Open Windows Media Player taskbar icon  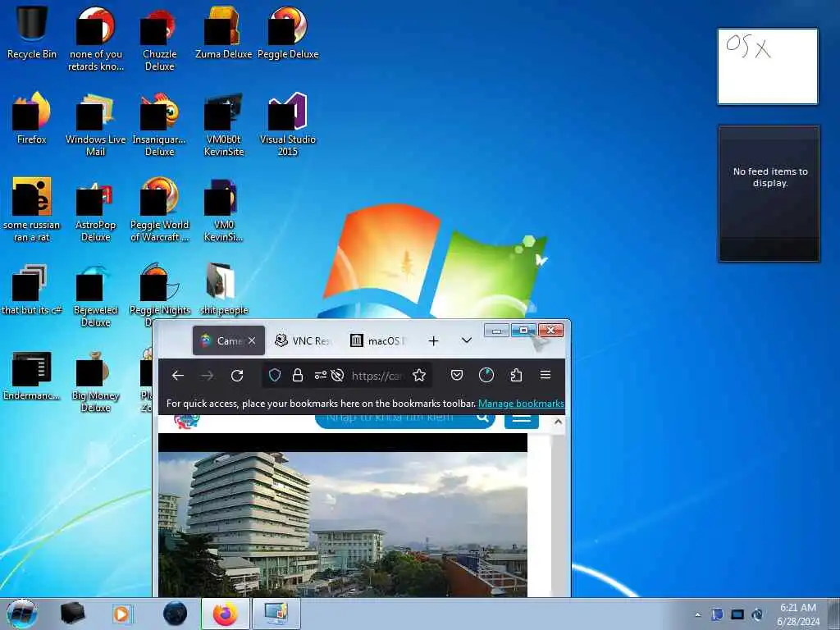coord(121,614)
